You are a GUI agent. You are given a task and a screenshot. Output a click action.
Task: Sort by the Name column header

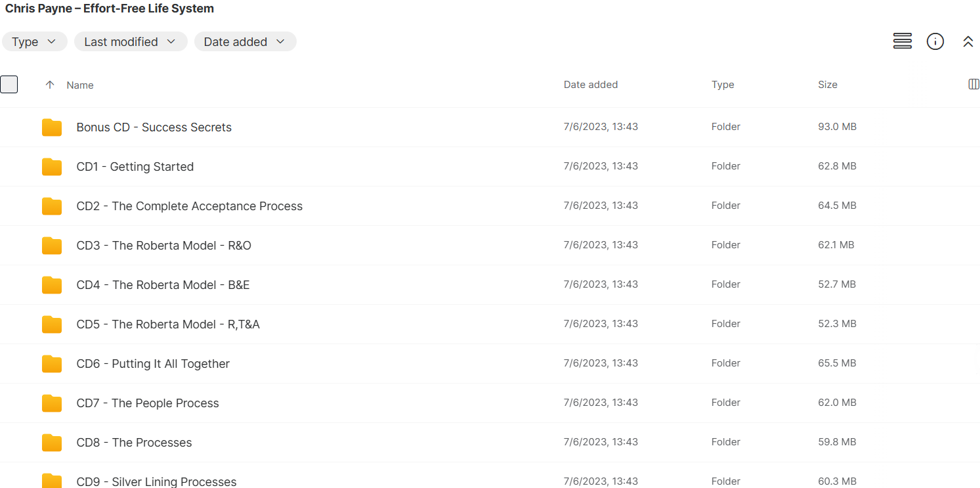point(80,85)
